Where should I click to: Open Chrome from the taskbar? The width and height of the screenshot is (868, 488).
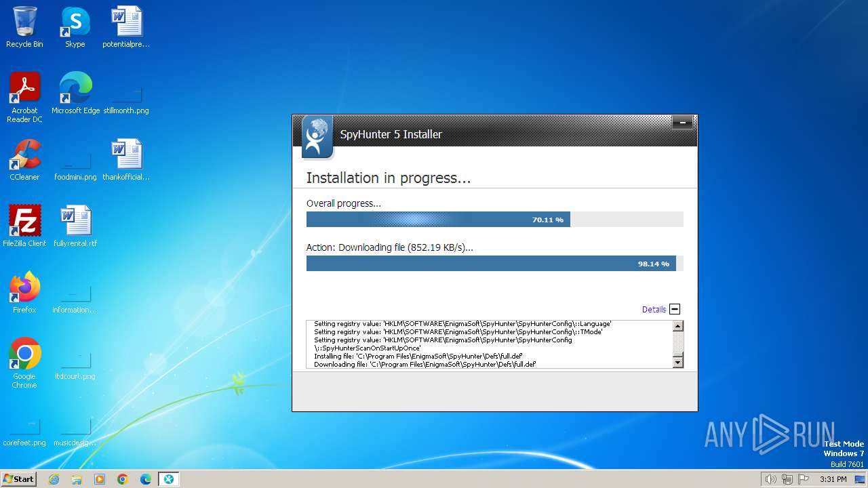pos(123,479)
